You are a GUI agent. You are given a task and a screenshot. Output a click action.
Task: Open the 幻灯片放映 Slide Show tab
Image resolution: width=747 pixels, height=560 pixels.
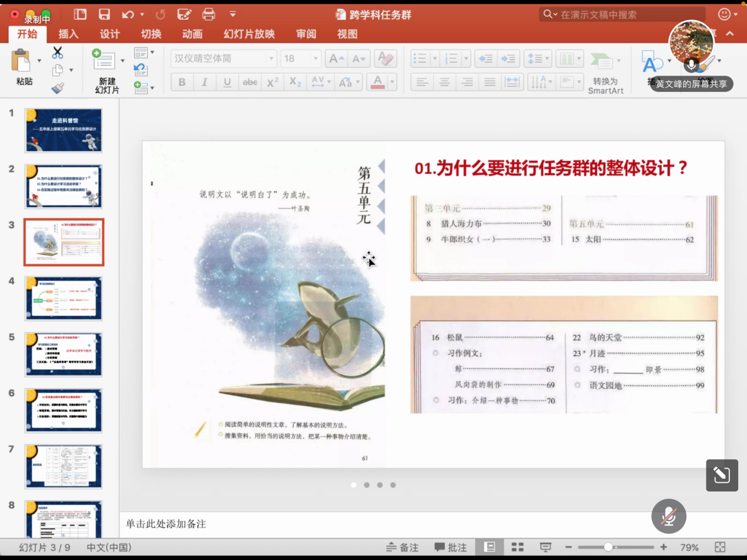(x=249, y=34)
